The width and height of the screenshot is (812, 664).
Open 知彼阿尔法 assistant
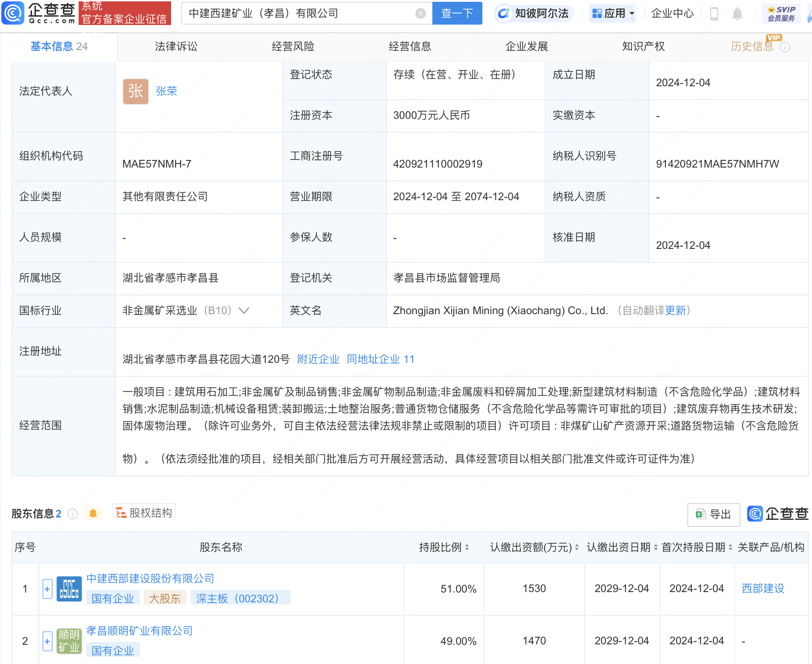(x=534, y=13)
